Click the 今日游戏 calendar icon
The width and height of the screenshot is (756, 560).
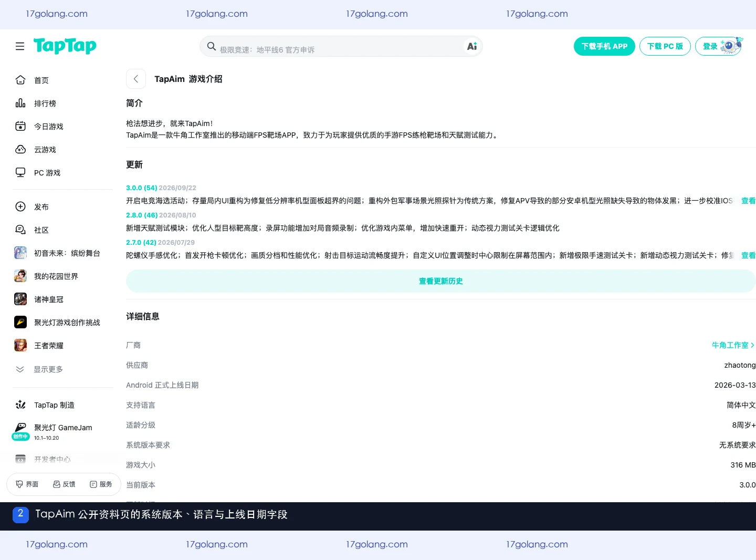click(x=20, y=126)
